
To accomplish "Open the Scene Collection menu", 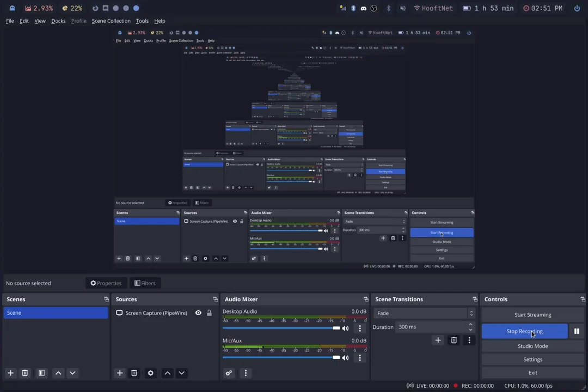I will tap(111, 21).
